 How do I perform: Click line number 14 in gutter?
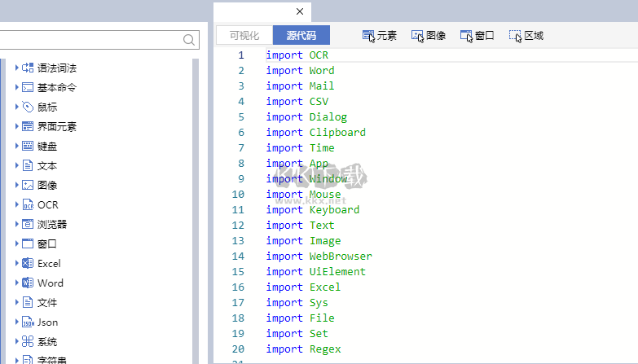click(x=238, y=257)
